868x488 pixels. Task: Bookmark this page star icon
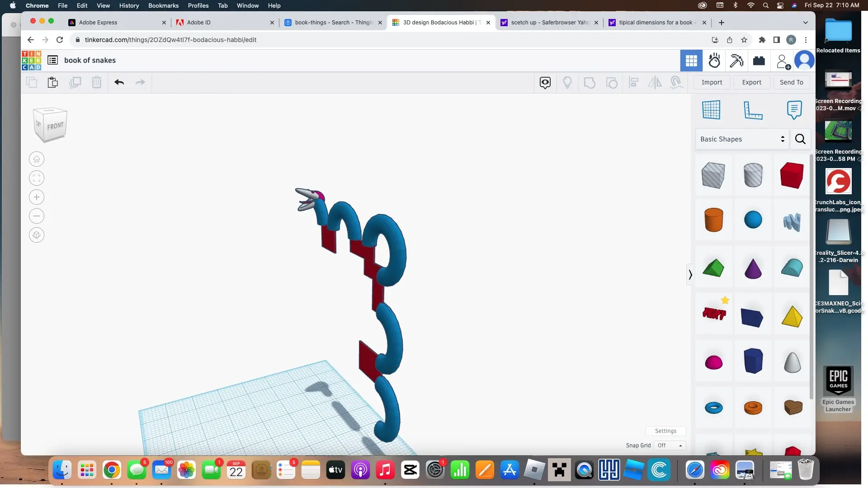[x=744, y=40]
